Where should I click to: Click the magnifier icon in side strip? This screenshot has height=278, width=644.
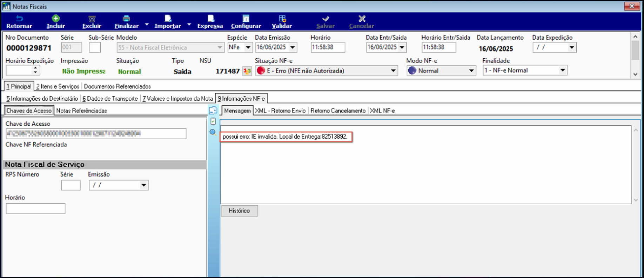pos(213,132)
